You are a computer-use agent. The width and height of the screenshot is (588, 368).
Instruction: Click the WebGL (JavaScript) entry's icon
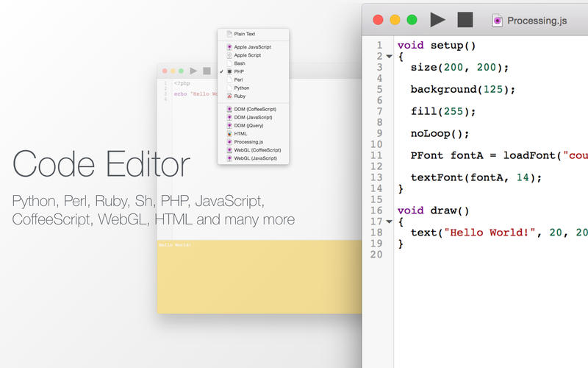point(229,158)
